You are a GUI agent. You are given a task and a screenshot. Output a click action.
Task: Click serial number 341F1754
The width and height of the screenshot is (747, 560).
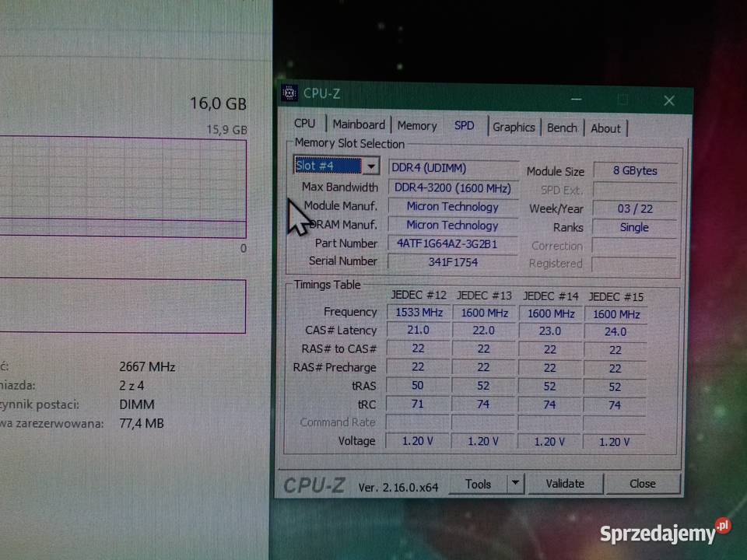point(452,262)
